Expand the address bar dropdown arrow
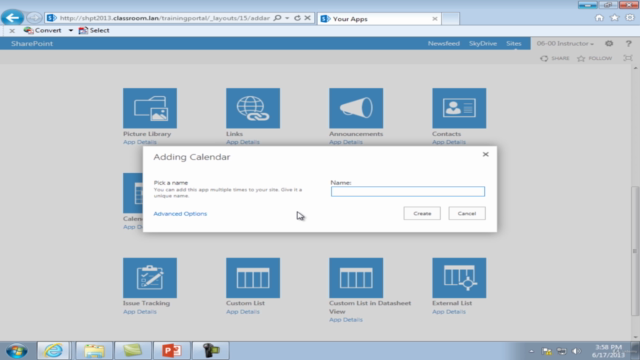This screenshot has width=640, height=360. pos(287,18)
